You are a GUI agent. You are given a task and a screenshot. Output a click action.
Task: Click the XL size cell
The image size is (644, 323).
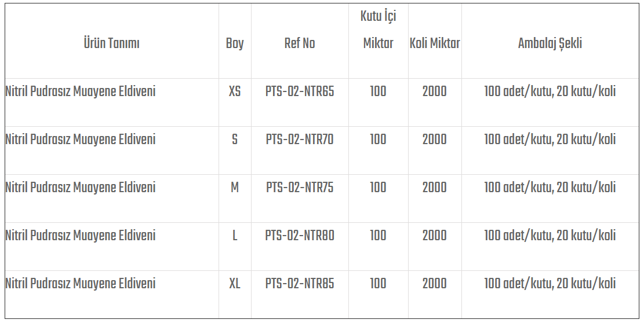[235, 284]
